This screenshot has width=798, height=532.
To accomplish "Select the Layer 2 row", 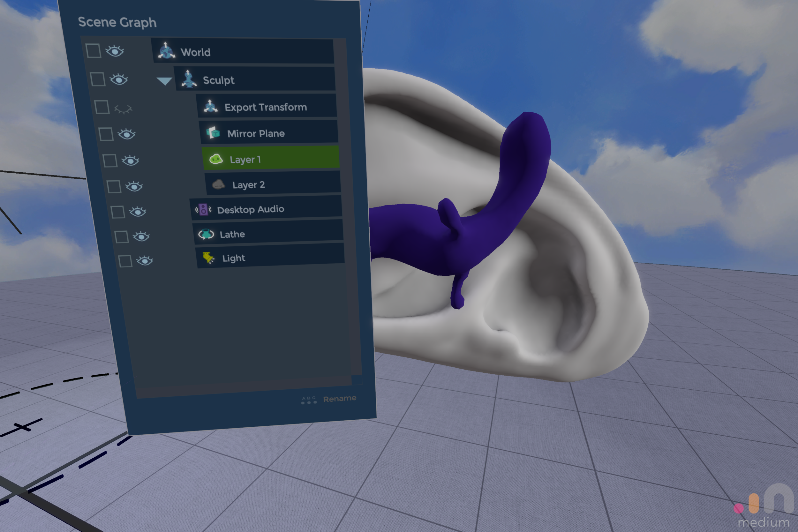I will pyautogui.click(x=273, y=184).
